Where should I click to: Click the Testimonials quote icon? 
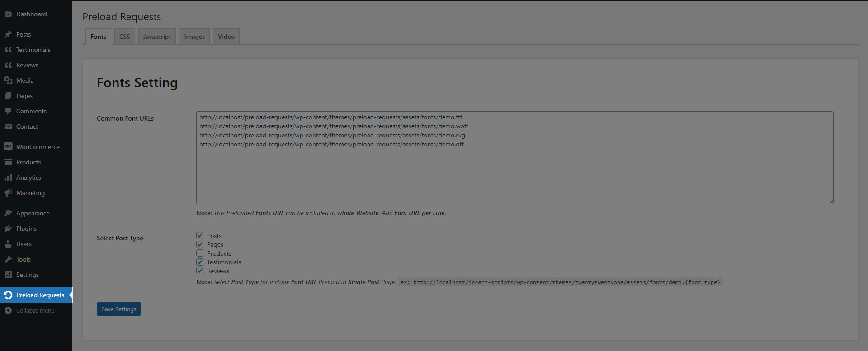coord(8,50)
